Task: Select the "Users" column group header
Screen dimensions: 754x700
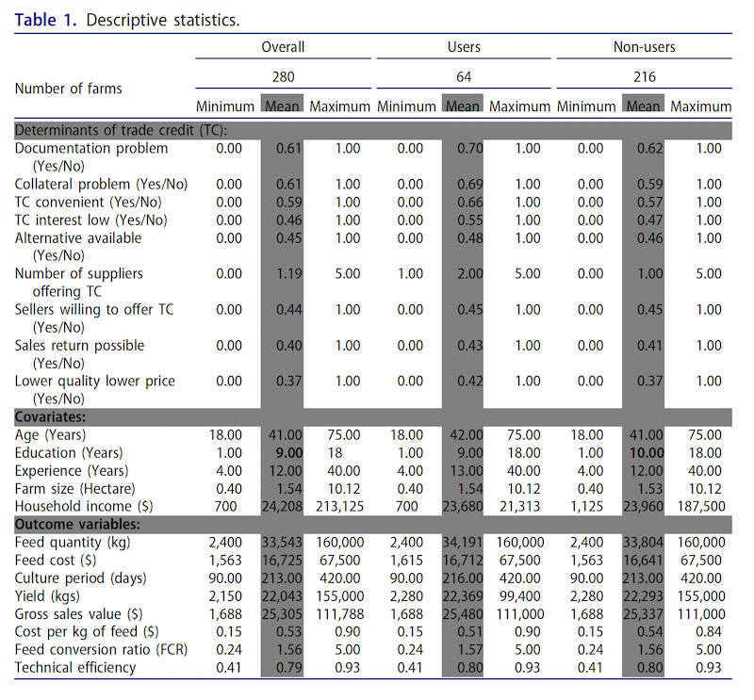Action: pyautogui.click(x=463, y=47)
